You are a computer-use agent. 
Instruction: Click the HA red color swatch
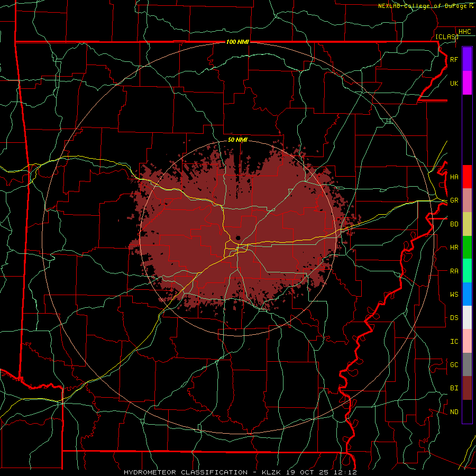[x=467, y=177]
